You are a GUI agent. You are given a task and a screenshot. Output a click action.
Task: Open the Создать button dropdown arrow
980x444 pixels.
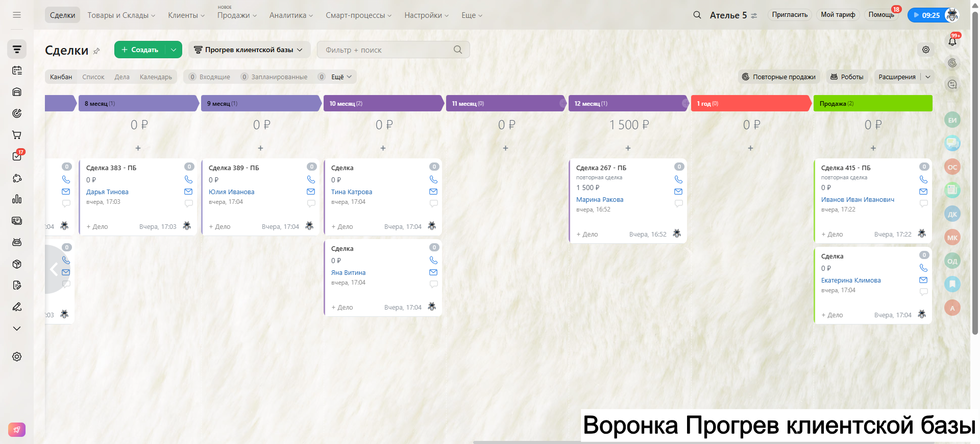tap(174, 50)
